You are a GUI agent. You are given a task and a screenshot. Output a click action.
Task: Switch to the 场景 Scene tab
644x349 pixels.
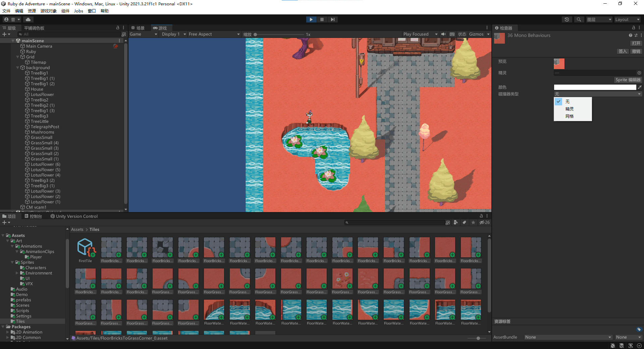[138, 28]
